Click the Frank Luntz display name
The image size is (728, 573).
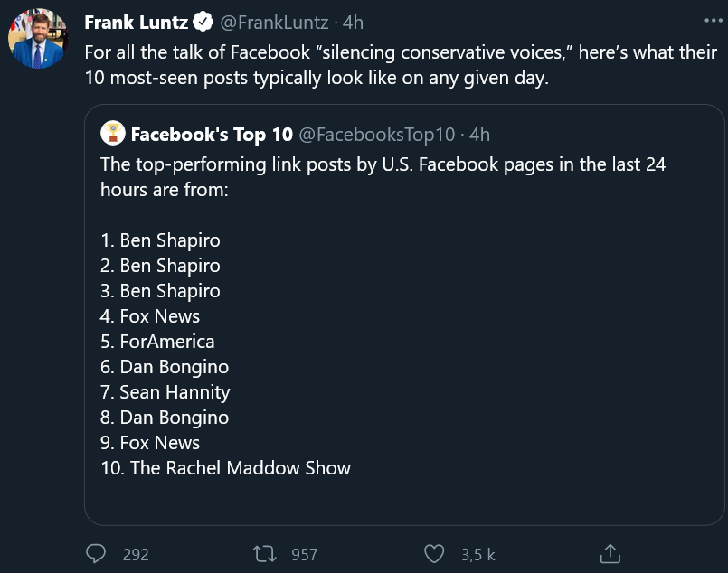click(x=136, y=23)
